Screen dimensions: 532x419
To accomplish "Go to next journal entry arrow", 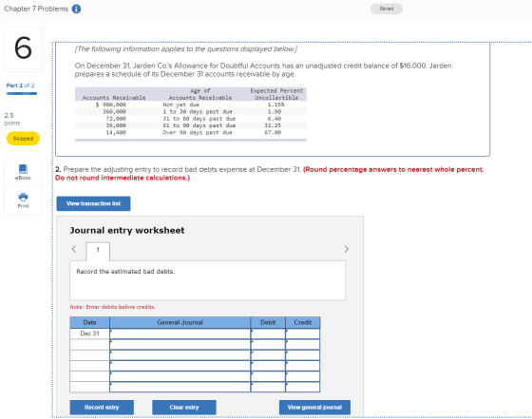I will 346,249.
